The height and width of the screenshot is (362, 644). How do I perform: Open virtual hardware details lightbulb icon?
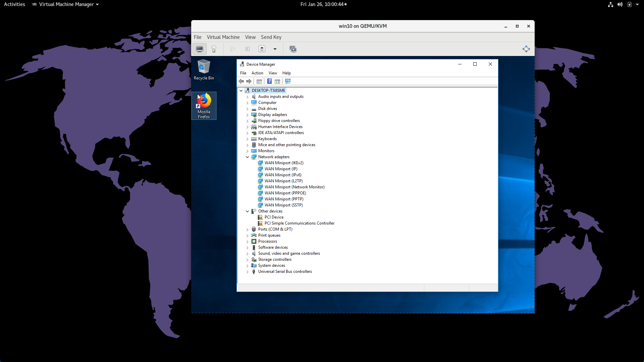(x=214, y=49)
